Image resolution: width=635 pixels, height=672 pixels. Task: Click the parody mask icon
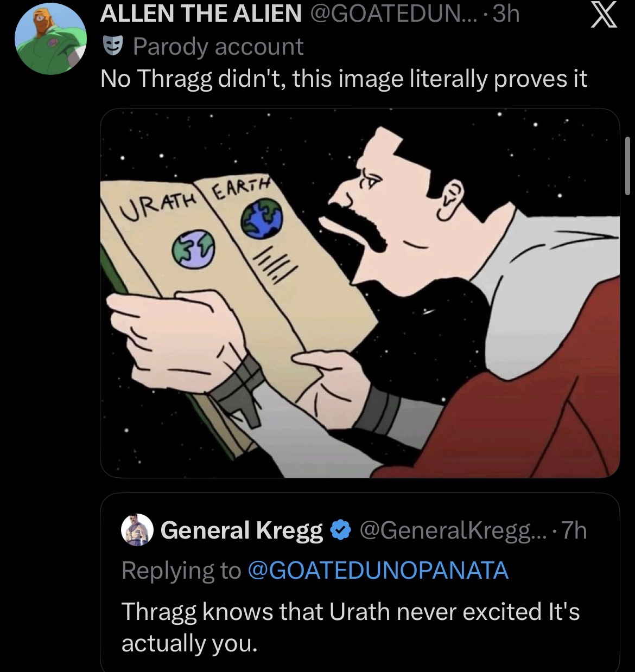coord(113,47)
